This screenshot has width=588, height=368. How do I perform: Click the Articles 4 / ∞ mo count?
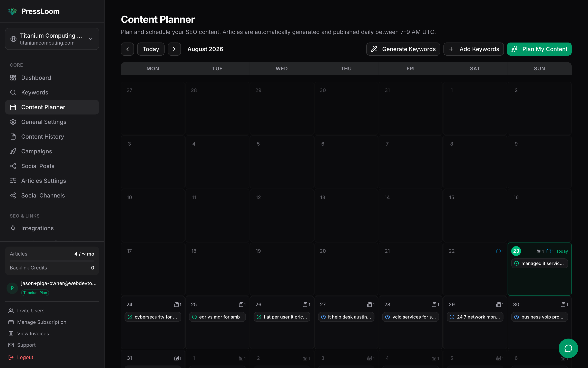point(84,254)
